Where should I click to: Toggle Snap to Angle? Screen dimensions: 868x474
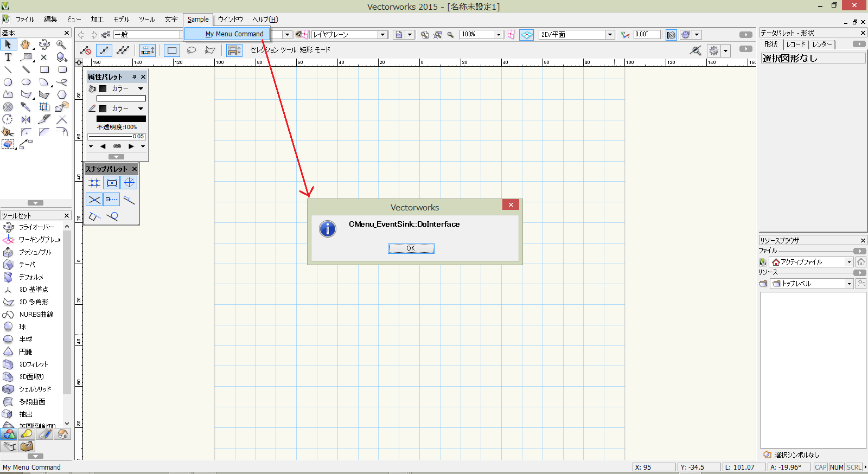click(129, 183)
